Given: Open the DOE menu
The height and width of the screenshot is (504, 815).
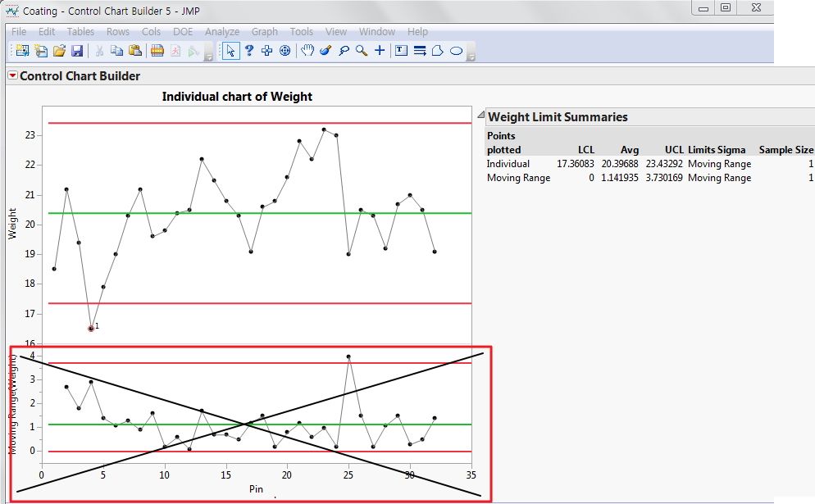Looking at the screenshot, I should click(183, 31).
